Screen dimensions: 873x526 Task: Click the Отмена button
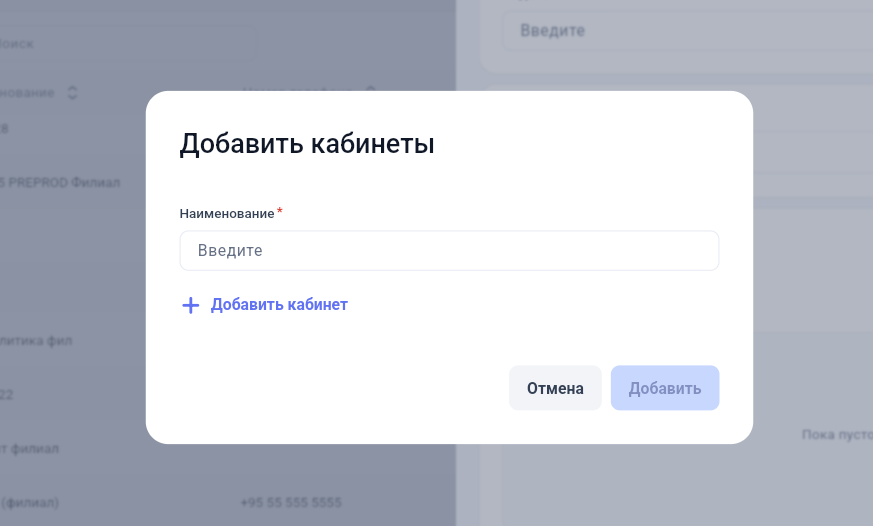pos(555,388)
